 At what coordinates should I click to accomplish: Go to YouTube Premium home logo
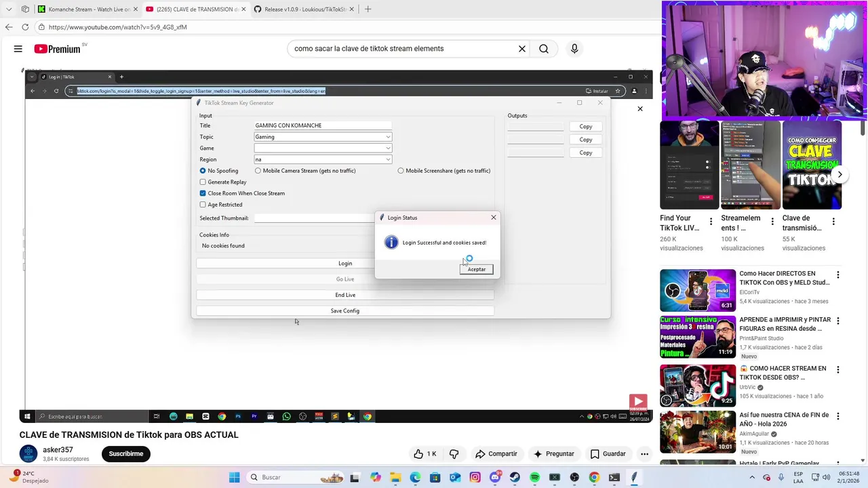coord(58,49)
